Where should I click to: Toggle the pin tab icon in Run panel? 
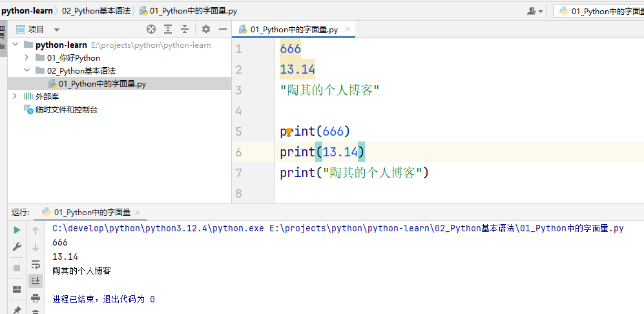click(x=17, y=310)
